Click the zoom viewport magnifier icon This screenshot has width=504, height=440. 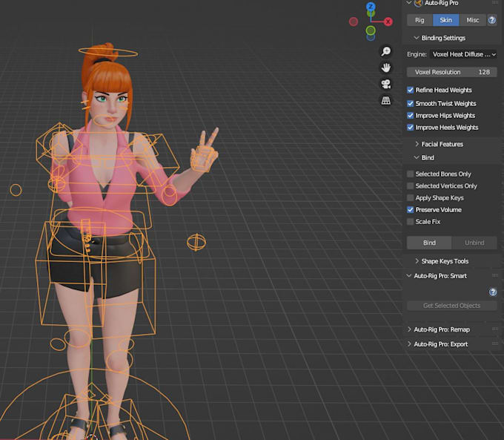[385, 51]
